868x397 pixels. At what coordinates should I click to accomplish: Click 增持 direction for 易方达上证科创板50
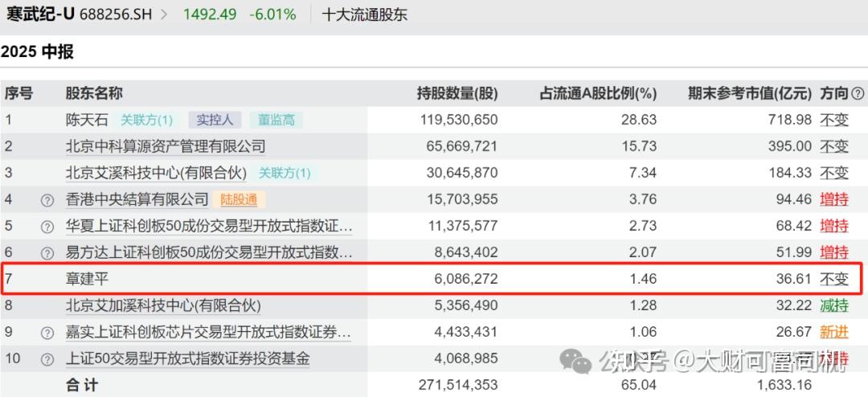pyautogui.click(x=834, y=252)
